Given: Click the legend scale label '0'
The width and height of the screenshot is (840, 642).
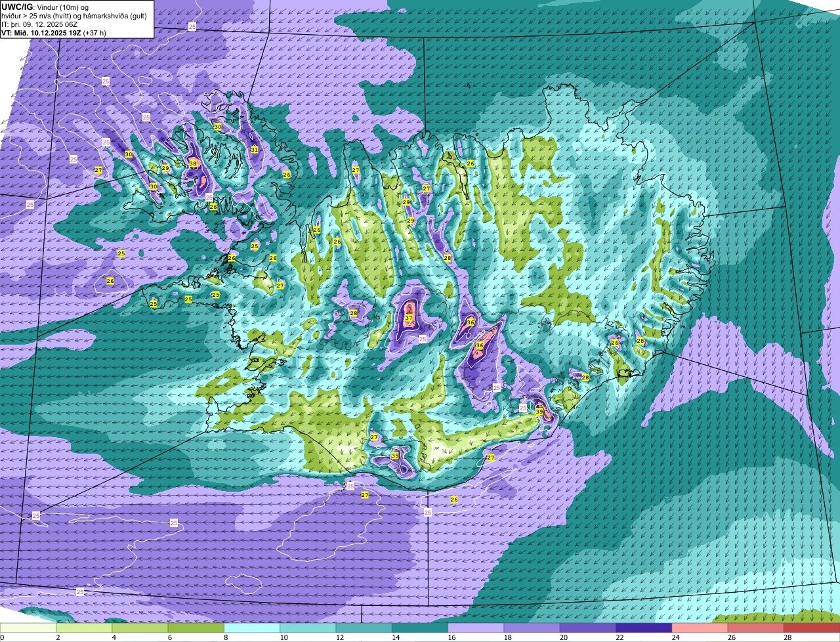Looking at the screenshot, I should (2, 637).
